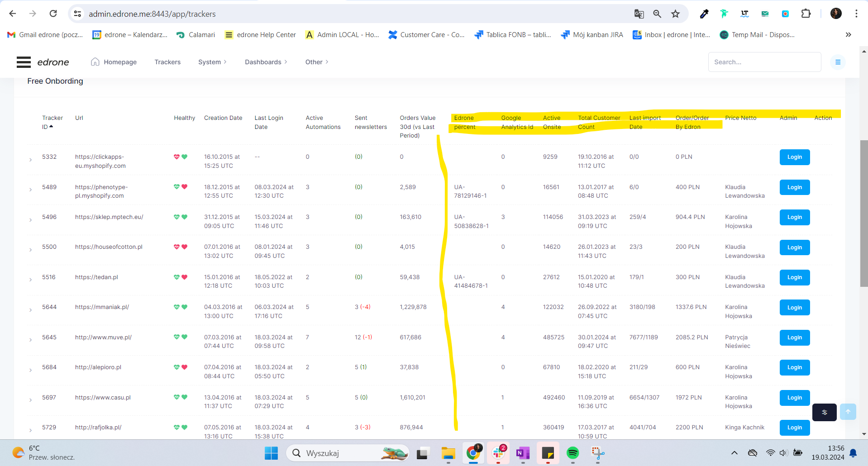The height and width of the screenshot is (466, 868).
Task: Open the Snipping Tool in the taskbar
Action: [597, 453]
